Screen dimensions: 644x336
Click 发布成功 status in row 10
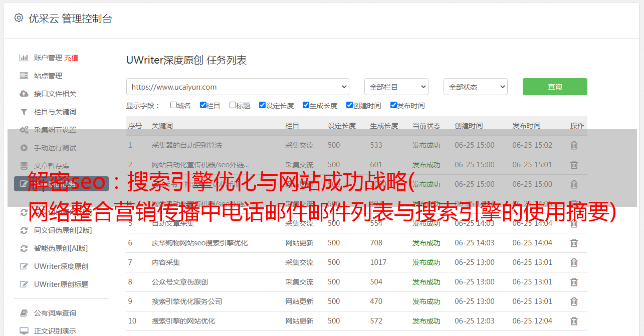point(426,321)
